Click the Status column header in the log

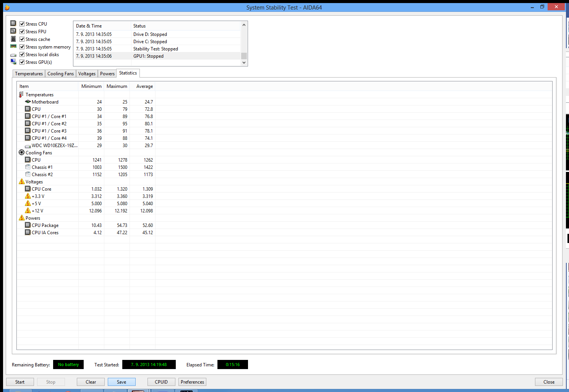point(186,26)
